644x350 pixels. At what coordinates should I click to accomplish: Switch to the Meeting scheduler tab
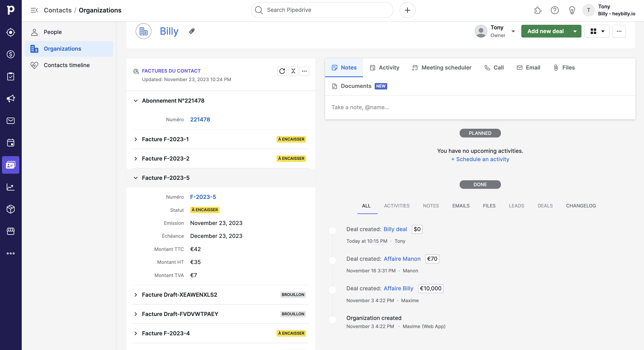pyautogui.click(x=442, y=68)
